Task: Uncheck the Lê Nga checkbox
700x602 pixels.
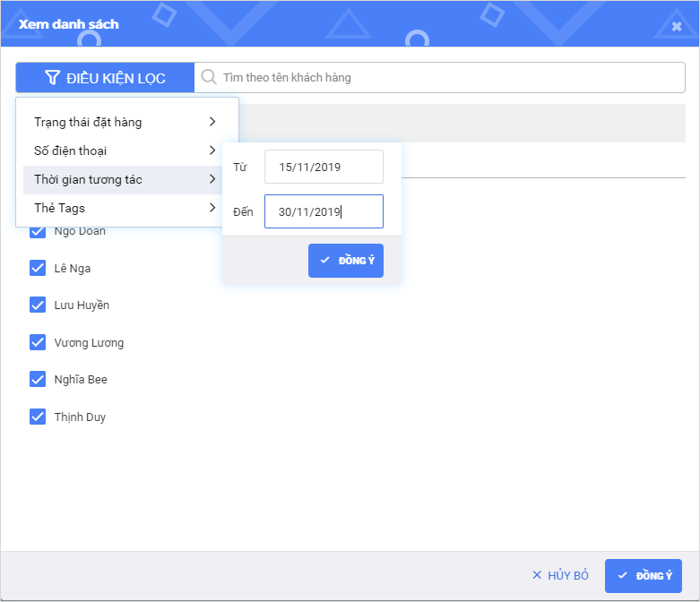Action: click(x=38, y=268)
